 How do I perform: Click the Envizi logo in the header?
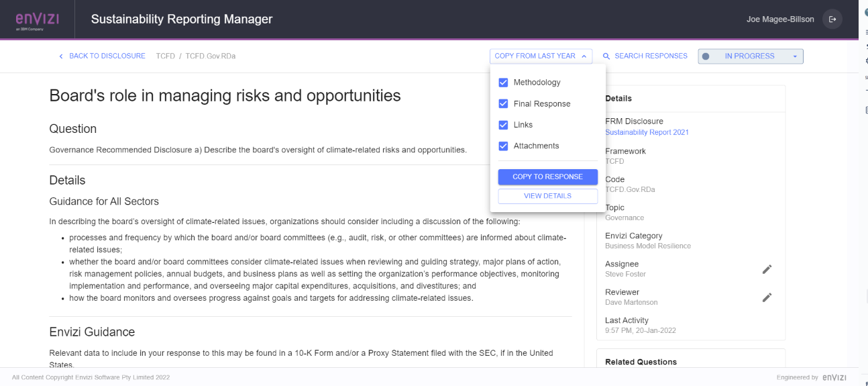click(x=37, y=19)
